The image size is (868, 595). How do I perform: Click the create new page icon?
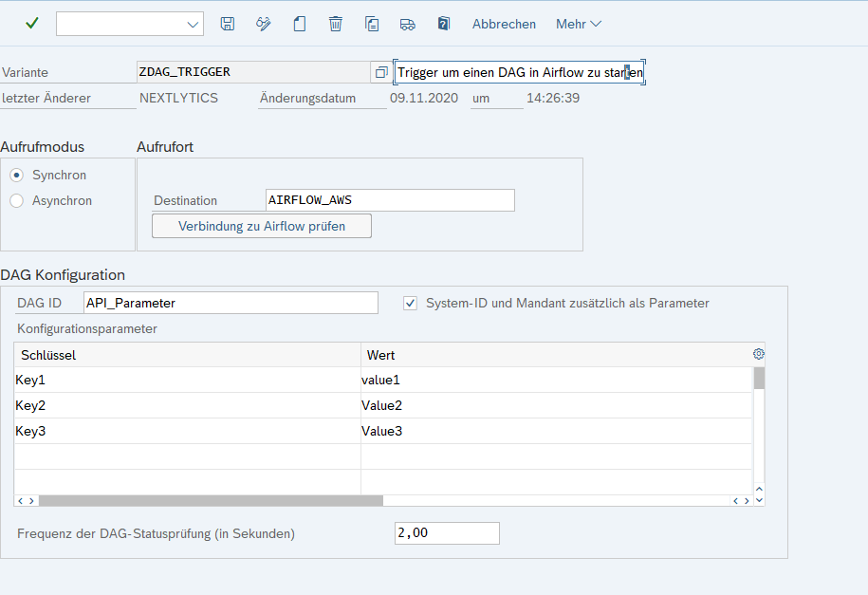pos(299,24)
